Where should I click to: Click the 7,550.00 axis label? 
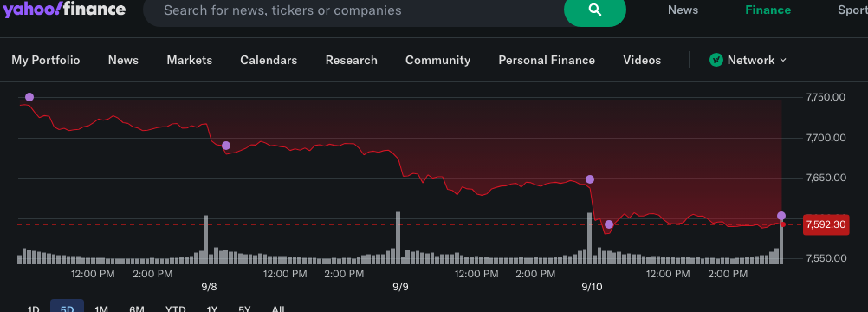coord(826,258)
